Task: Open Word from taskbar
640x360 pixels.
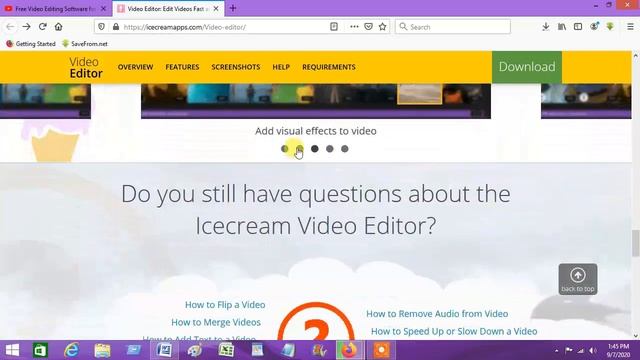Action: [164, 350]
